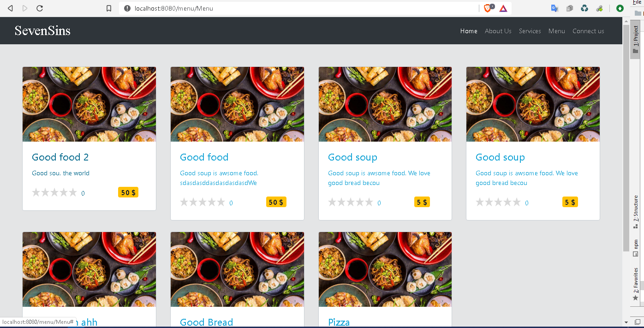Click the square icon below Favorites tab
Image resolution: width=644 pixels, height=328 pixels.
click(x=638, y=322)
